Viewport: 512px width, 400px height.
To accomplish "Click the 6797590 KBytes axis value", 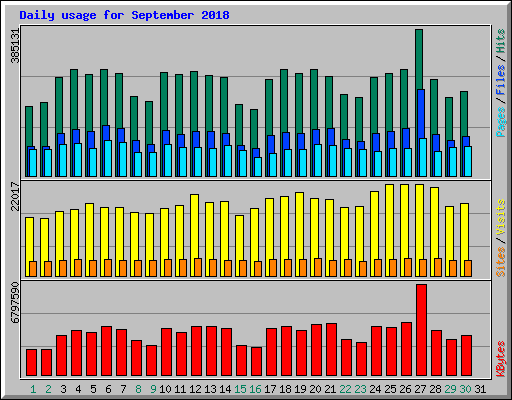I will click(15, 302).
